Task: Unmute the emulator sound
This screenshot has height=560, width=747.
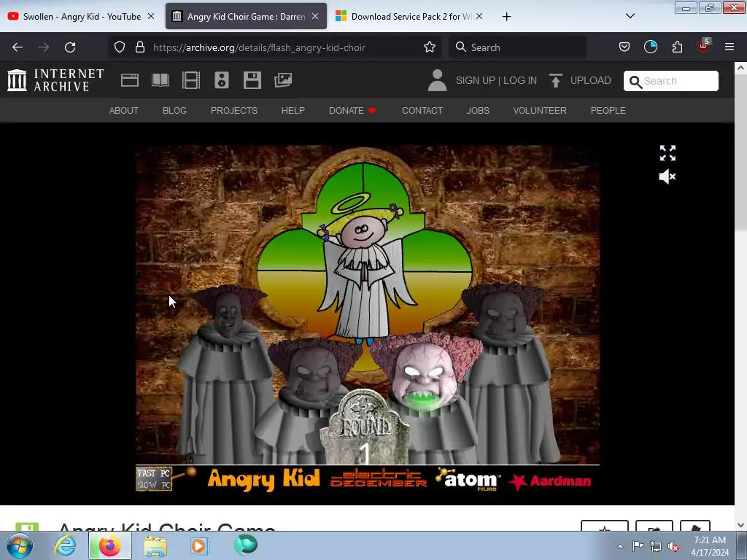Action: tap(667, 176)
